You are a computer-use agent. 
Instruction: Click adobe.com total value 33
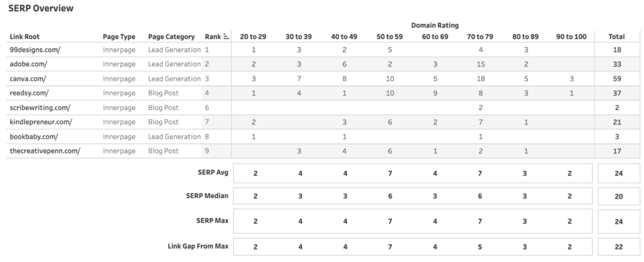click(x=616, y=64)
